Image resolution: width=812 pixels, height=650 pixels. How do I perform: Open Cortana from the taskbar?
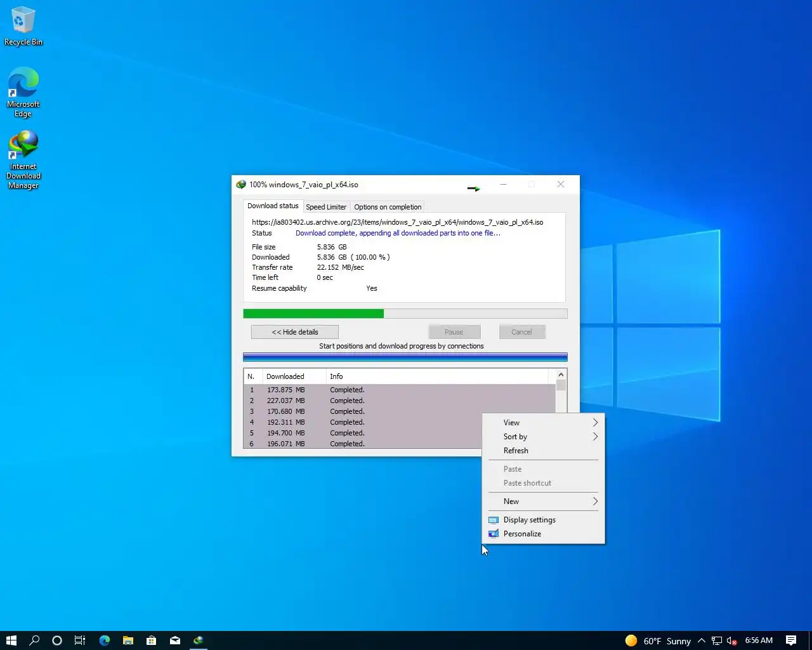pos(57,640)
